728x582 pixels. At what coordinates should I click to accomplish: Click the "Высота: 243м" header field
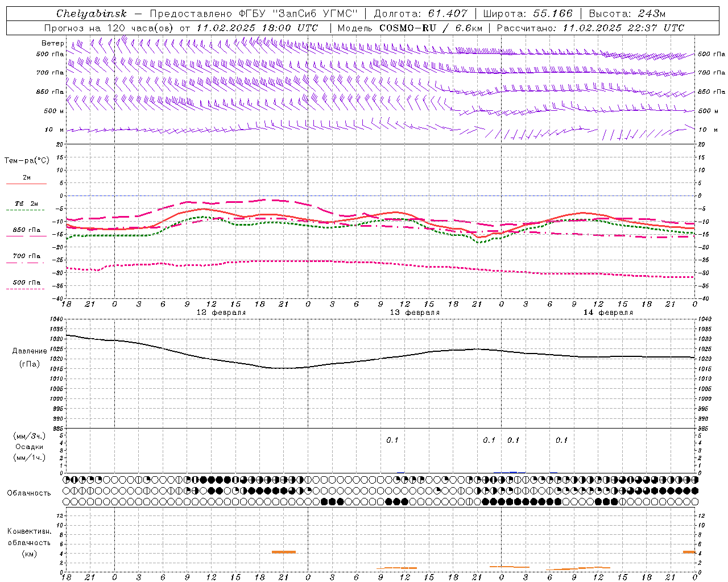pos(627,14)
